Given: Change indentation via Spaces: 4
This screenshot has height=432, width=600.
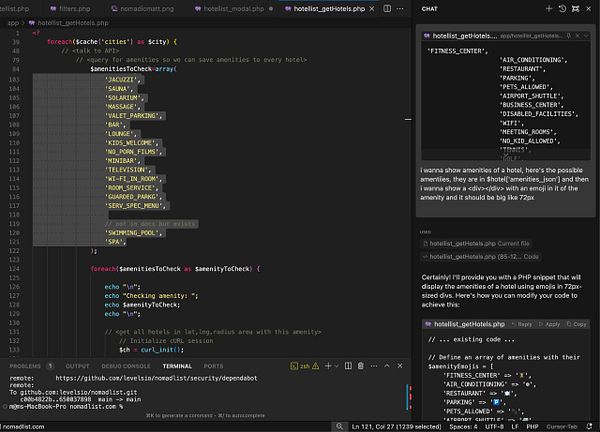Looking at the screenshot, I should [x=463, y=426].
